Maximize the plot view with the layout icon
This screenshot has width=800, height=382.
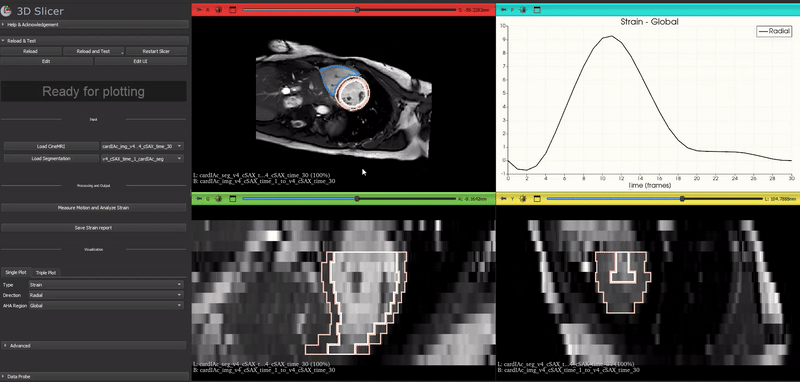537,10
